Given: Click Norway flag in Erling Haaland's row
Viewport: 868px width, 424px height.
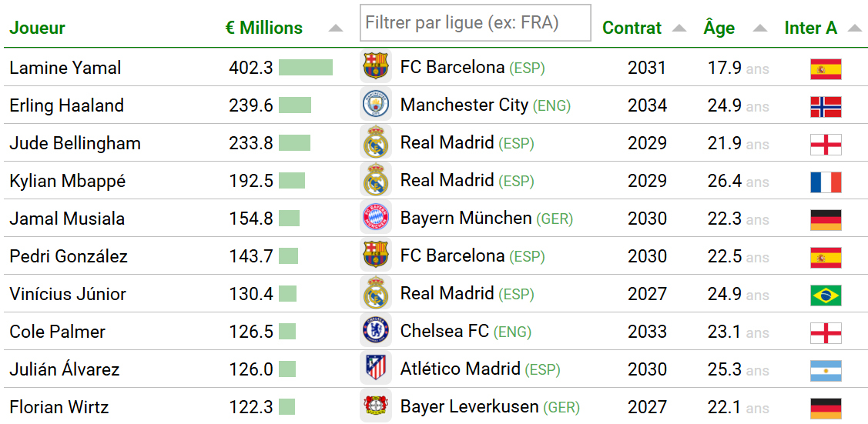Looking at the screenshot, I should (826, 106).
